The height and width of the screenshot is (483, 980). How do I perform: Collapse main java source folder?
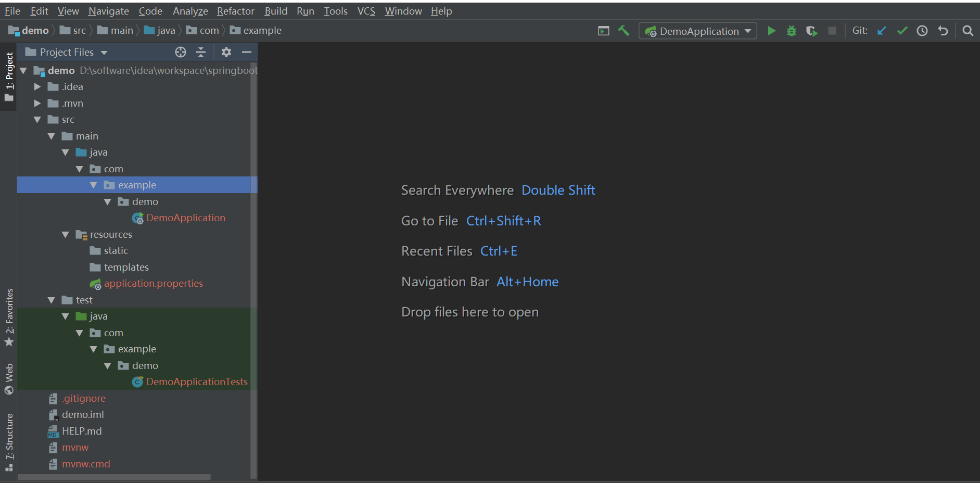click(66, 152)
